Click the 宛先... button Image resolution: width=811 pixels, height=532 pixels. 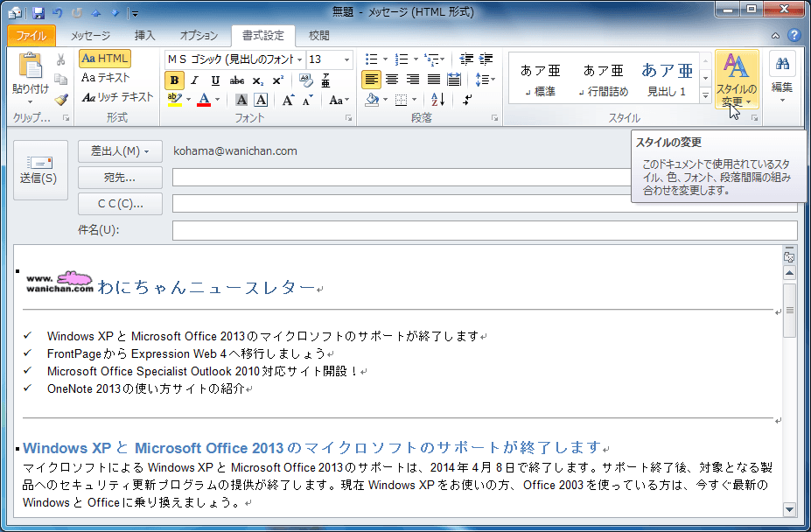pos(120,178)
